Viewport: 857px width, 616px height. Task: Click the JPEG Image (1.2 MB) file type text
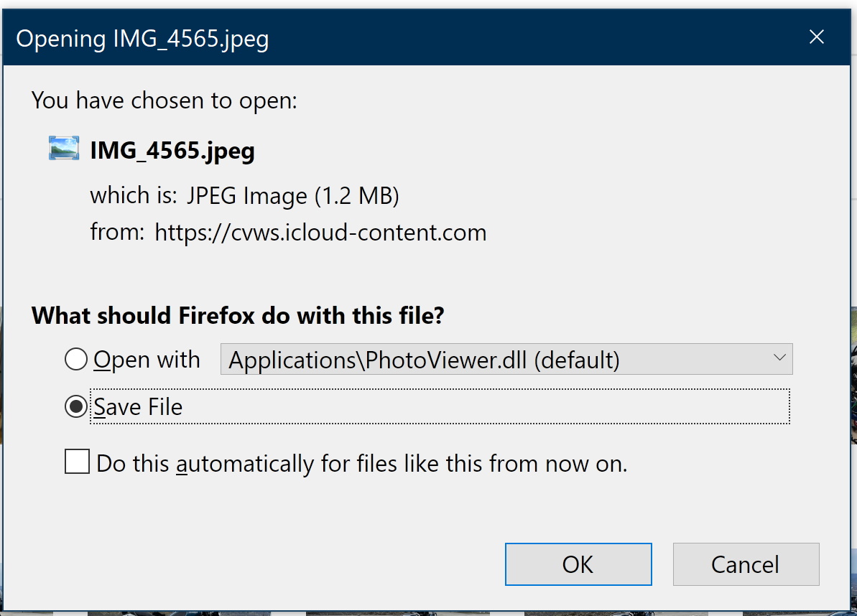click(292, 195)
